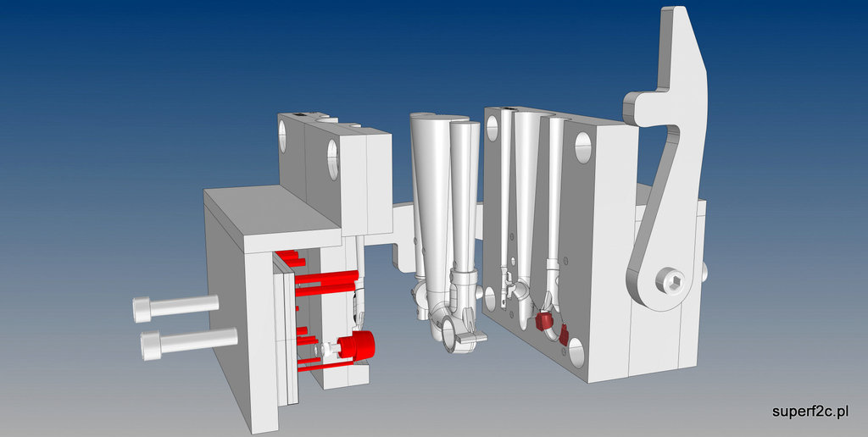Select the red insert in right mold cavity

[543, 321]
